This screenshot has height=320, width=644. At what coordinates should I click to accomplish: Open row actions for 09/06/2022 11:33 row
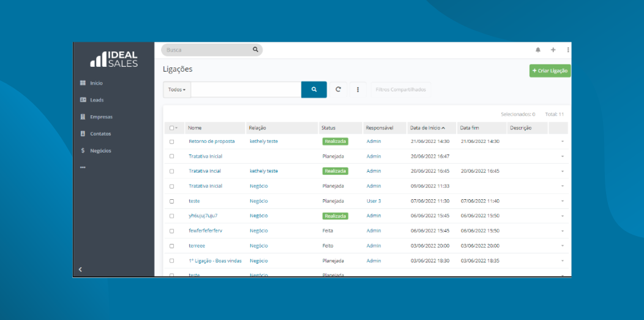(562, 186)
